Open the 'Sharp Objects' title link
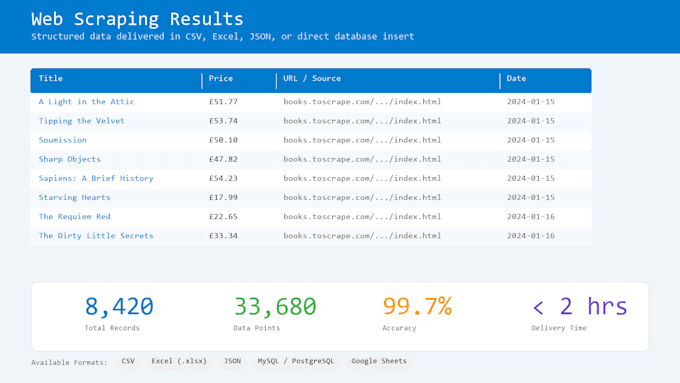This screenshot has height=383, width=680. (x=69, y=159)
